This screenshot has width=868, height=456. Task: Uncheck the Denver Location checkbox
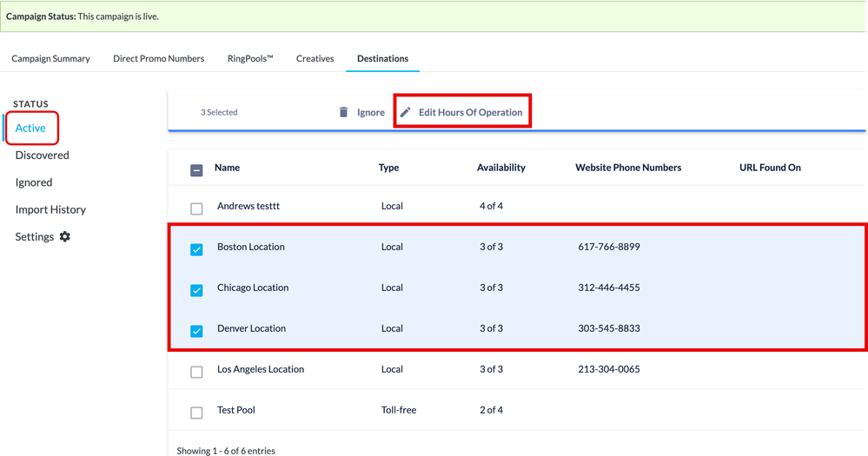coord(196,331)
